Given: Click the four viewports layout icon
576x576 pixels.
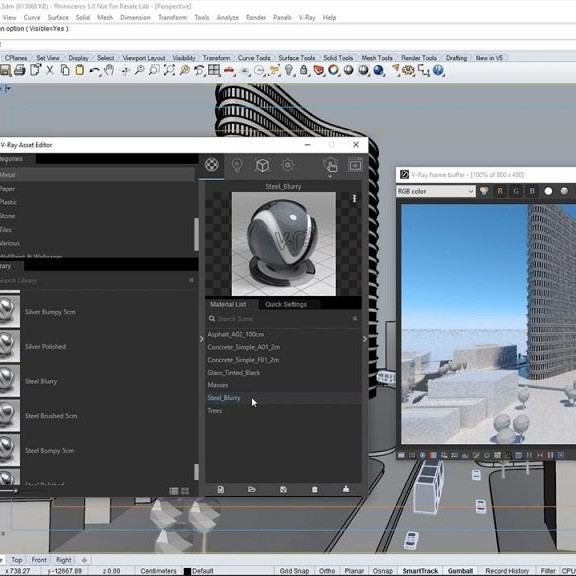Looking at the screenshot, I should pyautogui.click(x=214, y=70).
